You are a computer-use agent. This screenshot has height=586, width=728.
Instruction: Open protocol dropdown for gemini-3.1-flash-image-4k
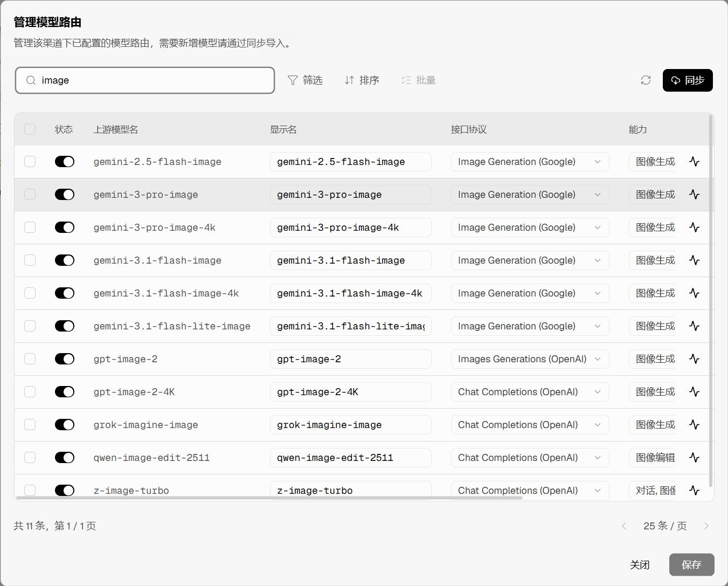point(530,293)
